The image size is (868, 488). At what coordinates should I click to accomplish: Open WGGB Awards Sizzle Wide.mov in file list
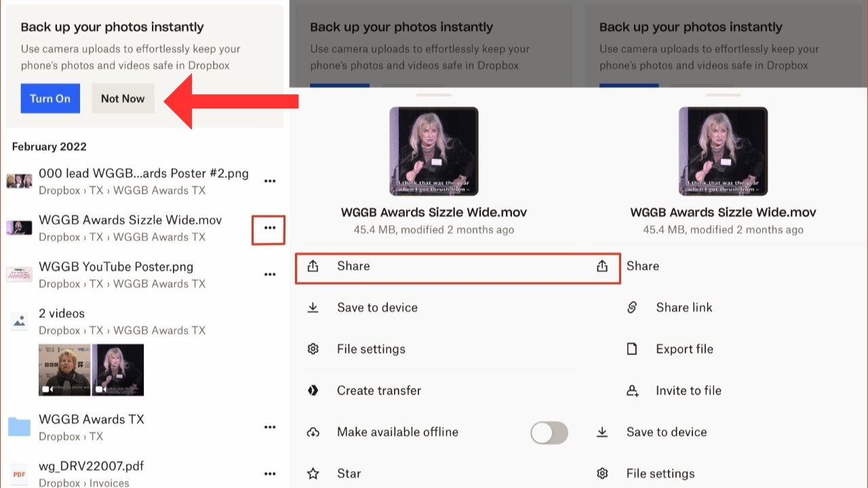130,220
